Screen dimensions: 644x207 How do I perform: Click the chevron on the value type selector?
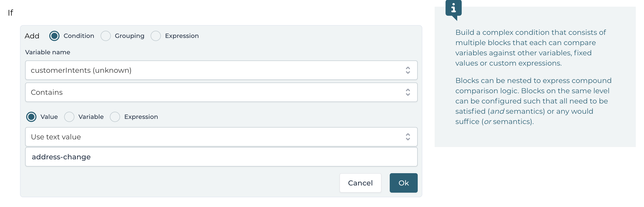(408, 137)
